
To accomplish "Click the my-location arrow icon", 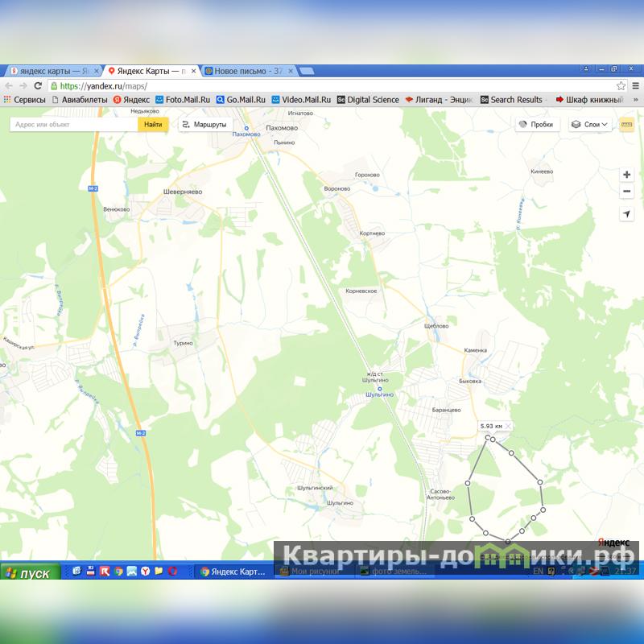I will point(626,214).
